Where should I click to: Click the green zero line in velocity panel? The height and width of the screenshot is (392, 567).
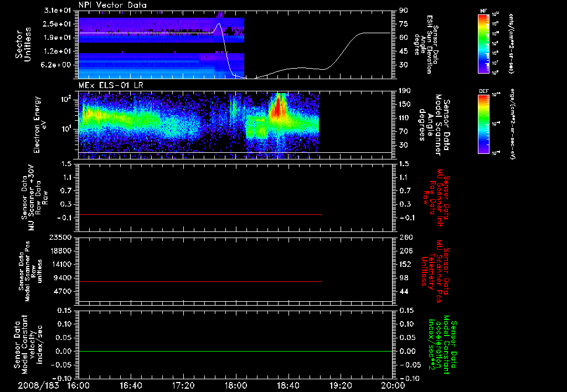point(235,351)
